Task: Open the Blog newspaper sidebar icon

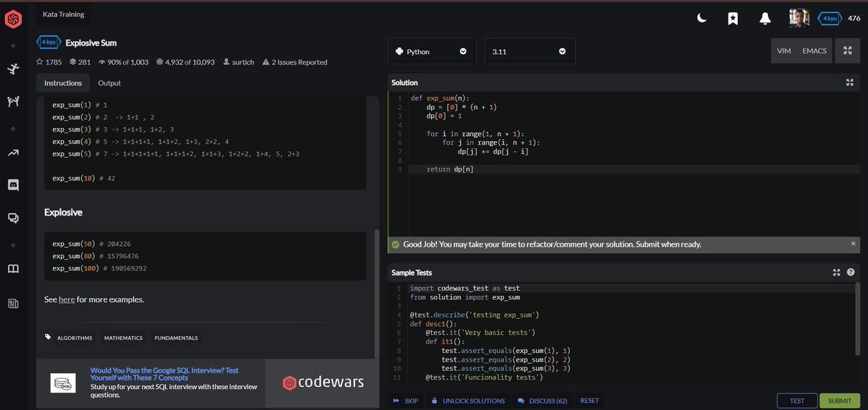Action: (x=13, y=304)
